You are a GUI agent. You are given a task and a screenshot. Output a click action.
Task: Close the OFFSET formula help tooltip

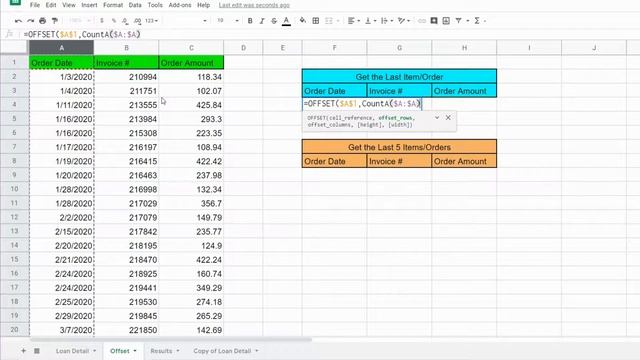click(x=448, y=118)
